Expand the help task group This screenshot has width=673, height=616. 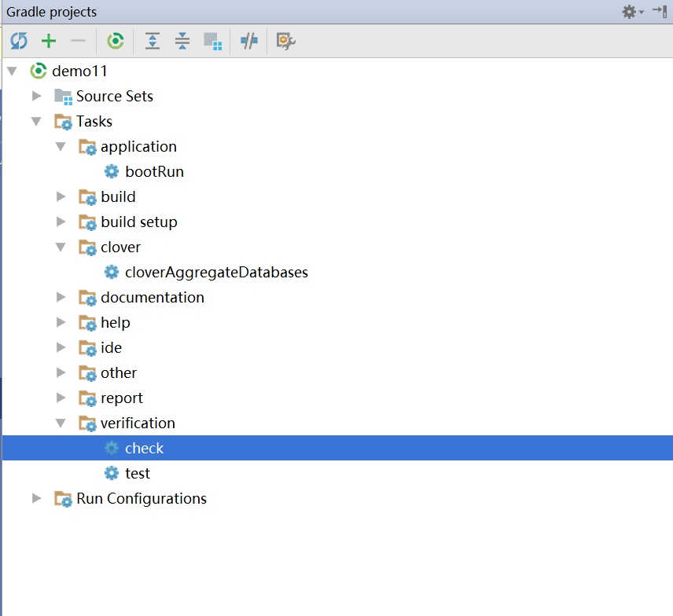61,323
